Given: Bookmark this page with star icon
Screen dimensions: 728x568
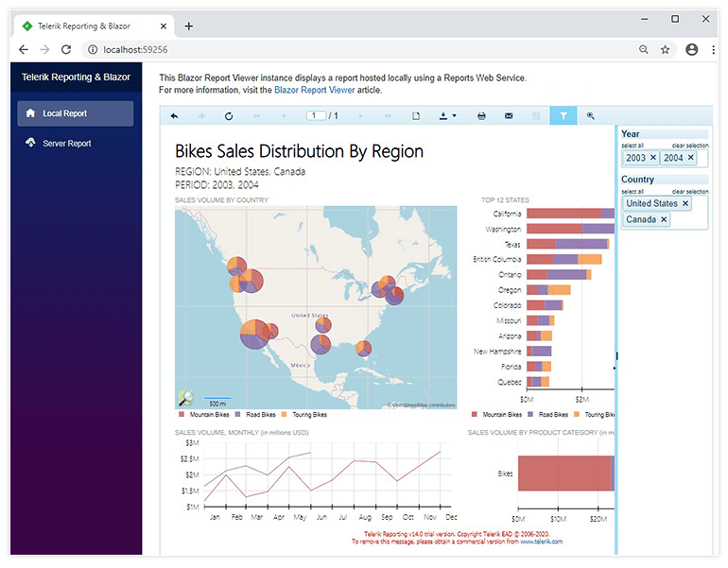Looking at the screenshot, I should (x=666, y=50).
